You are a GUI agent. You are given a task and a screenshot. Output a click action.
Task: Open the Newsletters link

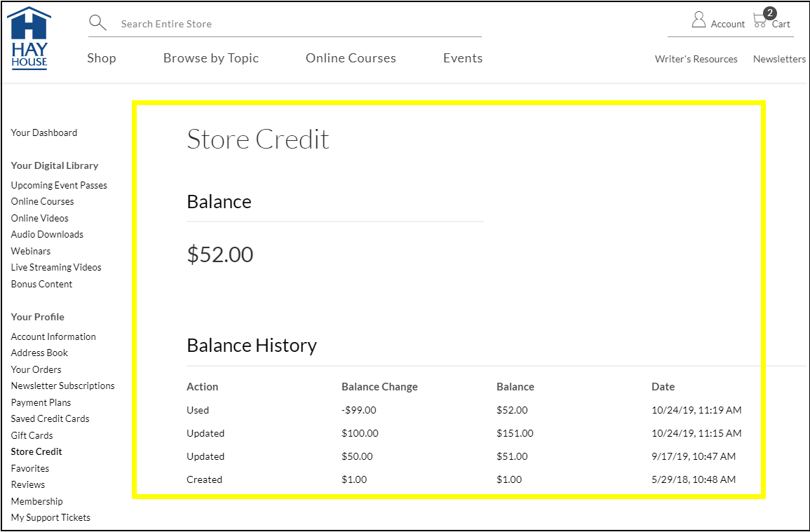coord(779,59)
